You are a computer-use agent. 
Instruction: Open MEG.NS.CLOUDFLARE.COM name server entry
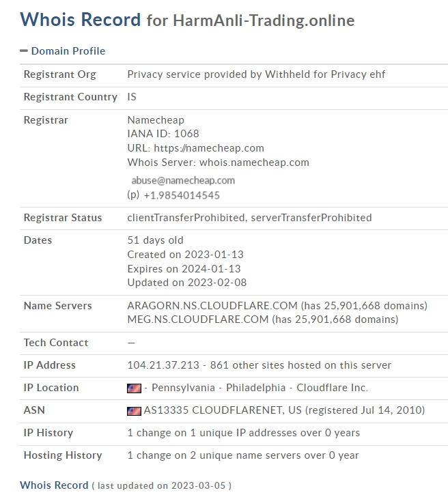[198, 319]
